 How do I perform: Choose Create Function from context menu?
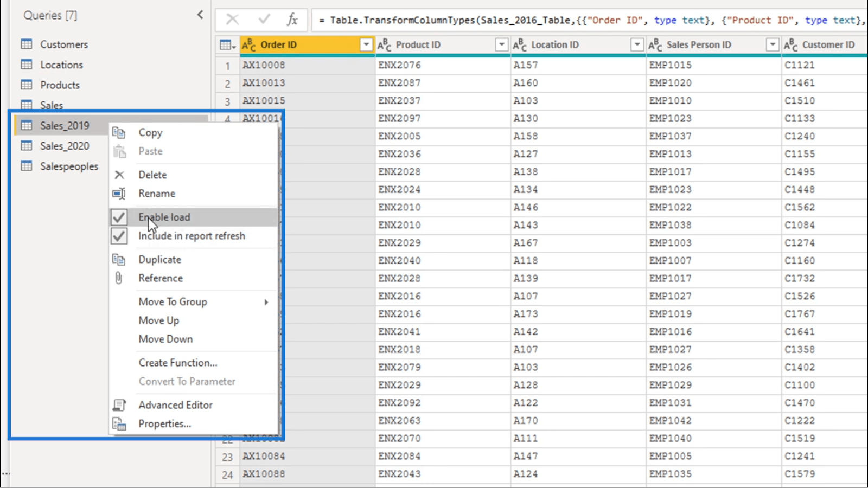point(178,363)
